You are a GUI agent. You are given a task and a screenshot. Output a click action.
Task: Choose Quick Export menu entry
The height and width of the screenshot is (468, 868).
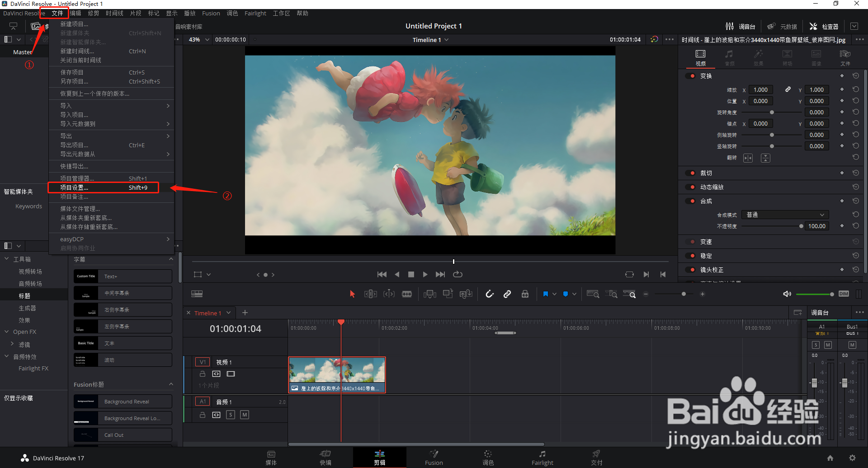tap(111, 166)
